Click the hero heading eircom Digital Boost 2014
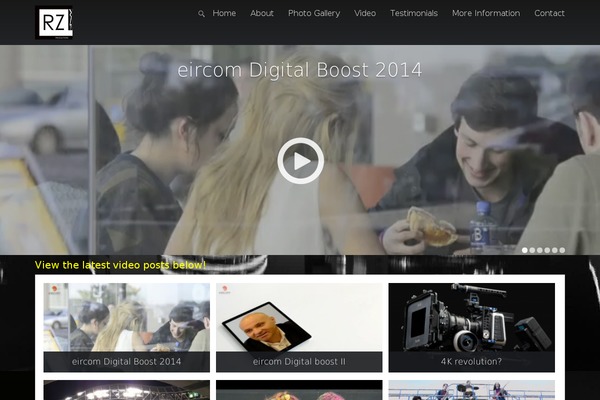Image resolution: width=600 pixels, height=400 pixels. coord(300,70)
